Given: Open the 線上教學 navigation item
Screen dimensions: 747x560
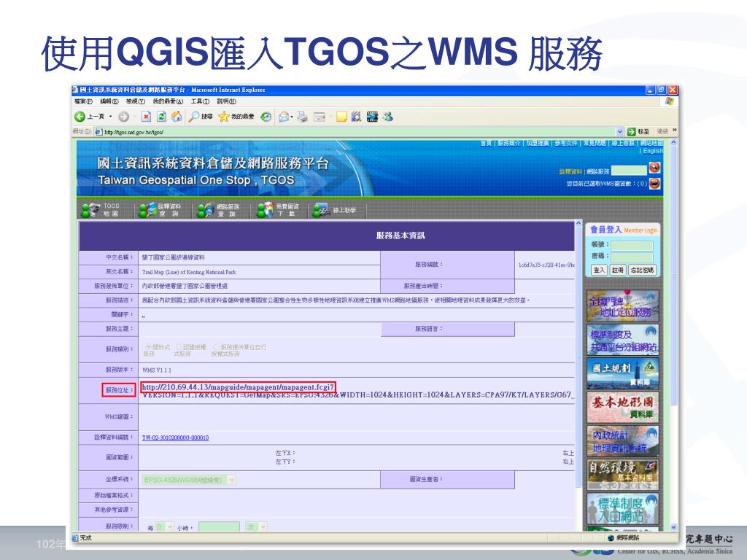Looking at the screenshot, I should tap(334, 210).
